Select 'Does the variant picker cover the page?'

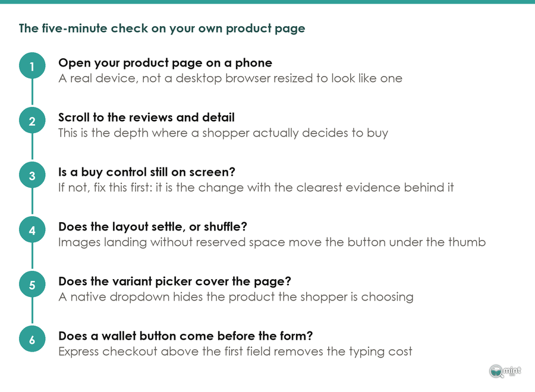pos(175,282)
